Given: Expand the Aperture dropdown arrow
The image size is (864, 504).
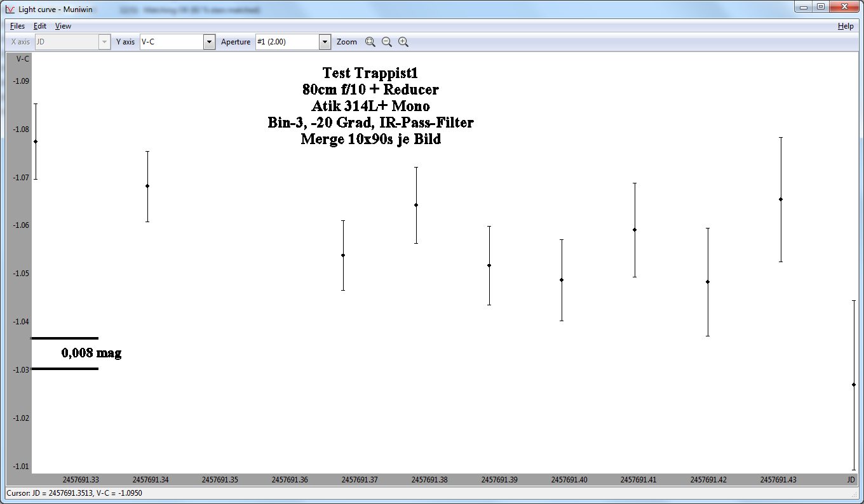Looking at the screenshot, I should (x=325, y=42).
